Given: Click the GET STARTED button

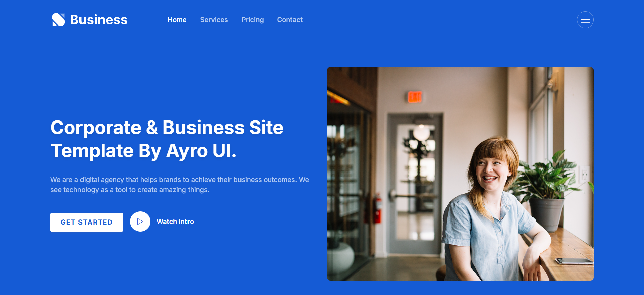Looking at the screenshot, I should click(x=87, y=222).
